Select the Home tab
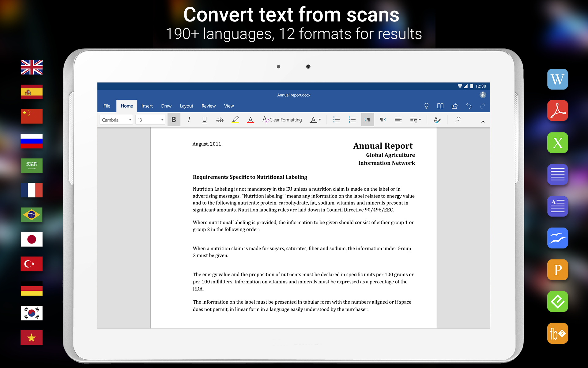Viewport: 588px width, 368px height. [x=126, y=106]
